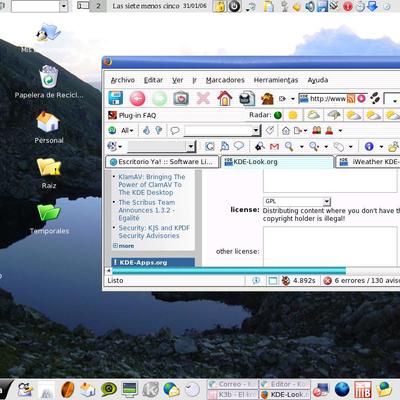The width and height of the screenshot is (400, 400).
Task: Open the top panel left combo box arrow
Action: (x=64, y=6)
